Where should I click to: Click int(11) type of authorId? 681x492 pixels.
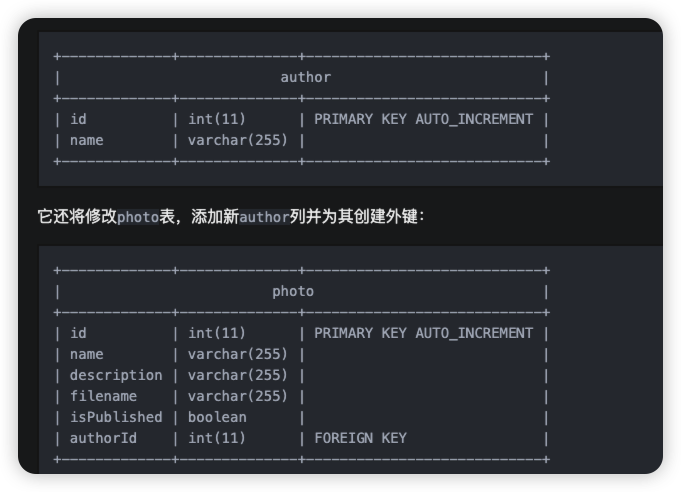pos(217,438)
